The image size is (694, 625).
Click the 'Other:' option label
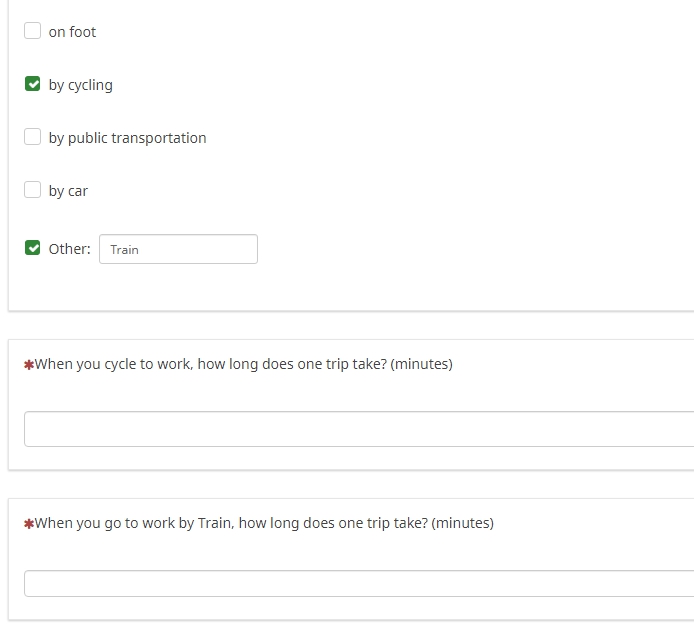click(x=69, y=249)
